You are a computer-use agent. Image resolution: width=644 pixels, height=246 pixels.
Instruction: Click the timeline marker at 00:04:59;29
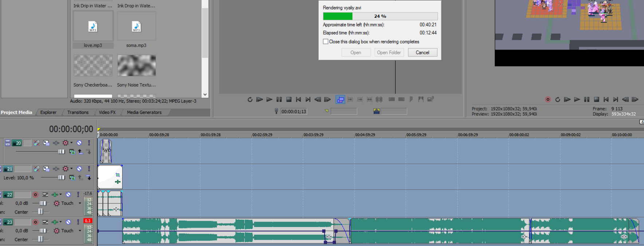[x=365, y=135]
